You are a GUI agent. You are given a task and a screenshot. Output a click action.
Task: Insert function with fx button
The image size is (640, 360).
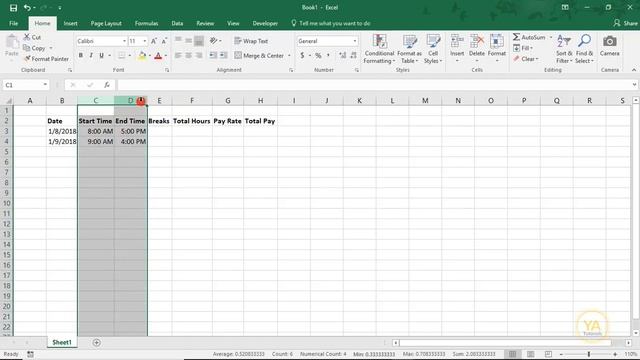click(x=107, y=85)
